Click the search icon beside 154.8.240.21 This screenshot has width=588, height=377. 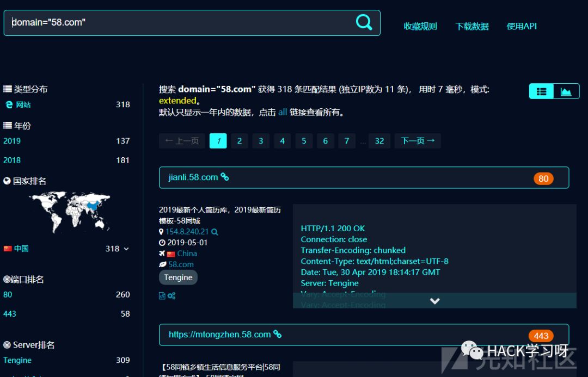pyautogui.click(x=215, y=232)
